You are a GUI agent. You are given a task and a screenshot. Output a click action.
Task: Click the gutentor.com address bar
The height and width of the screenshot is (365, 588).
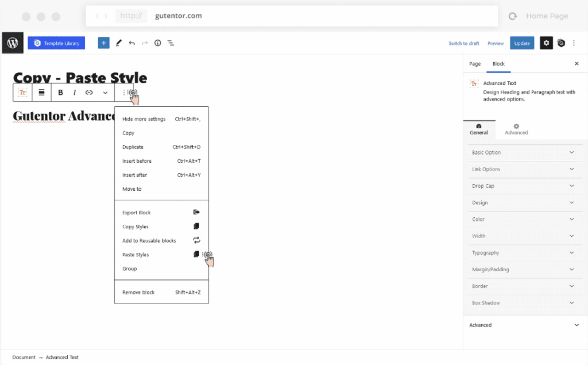tap(178, 16)
